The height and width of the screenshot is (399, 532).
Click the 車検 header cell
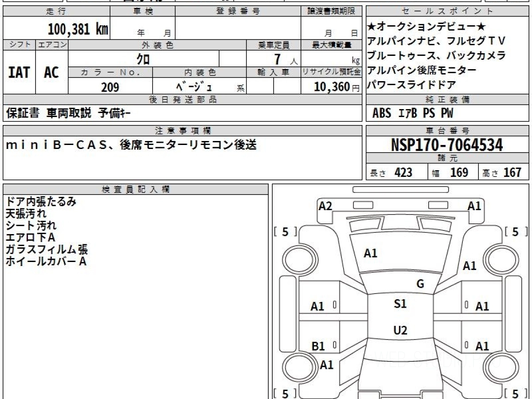(x=143, y=12)
